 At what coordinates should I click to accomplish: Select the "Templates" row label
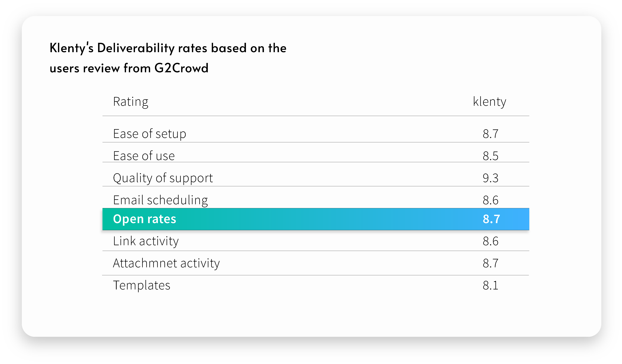point(141,285)
